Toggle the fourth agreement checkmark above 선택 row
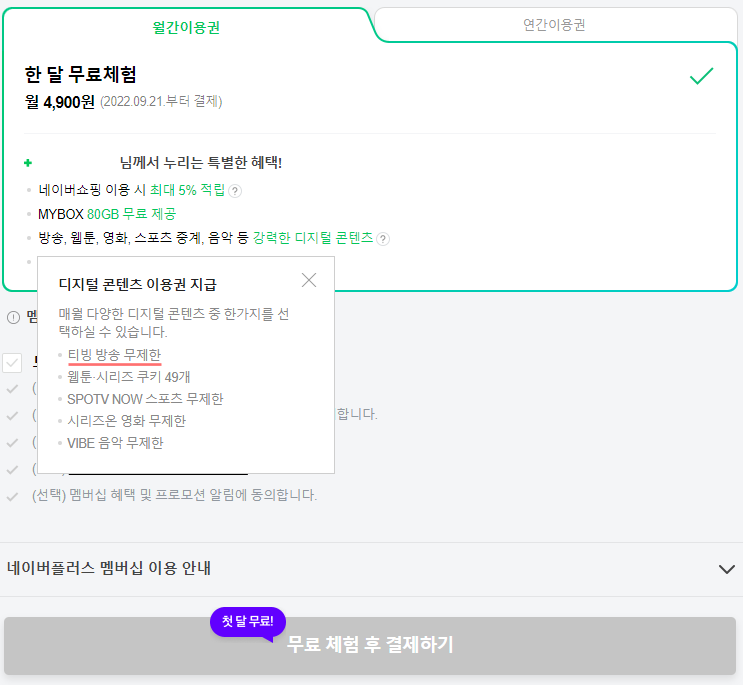The image size is (743, 685). click(12, 470)
